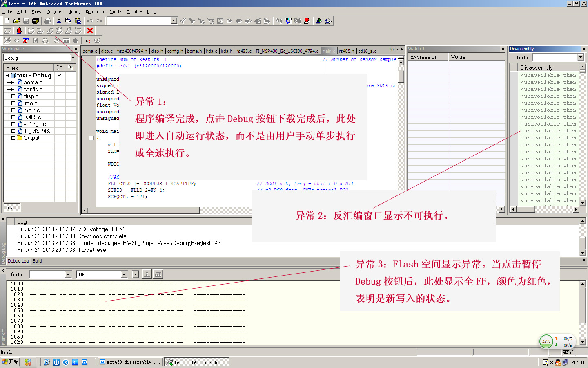Click the editor horizontal scrollbar
This screenshot has height=368, width=588.
(143, 210)
